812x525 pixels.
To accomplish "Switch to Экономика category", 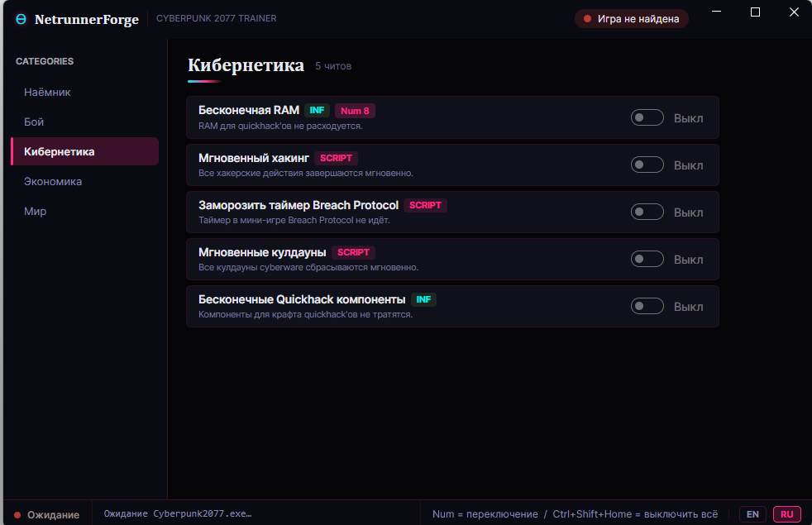I will click(84, 182).
